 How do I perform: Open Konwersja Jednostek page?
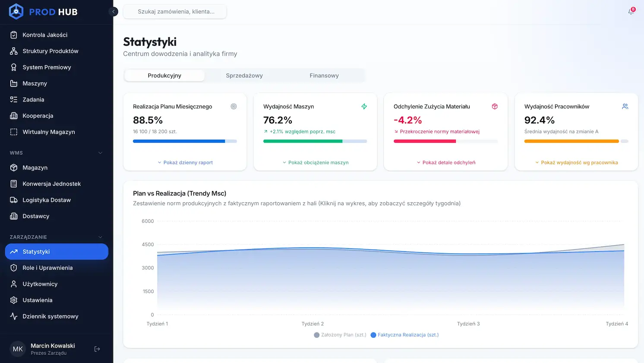coord(57,184)
